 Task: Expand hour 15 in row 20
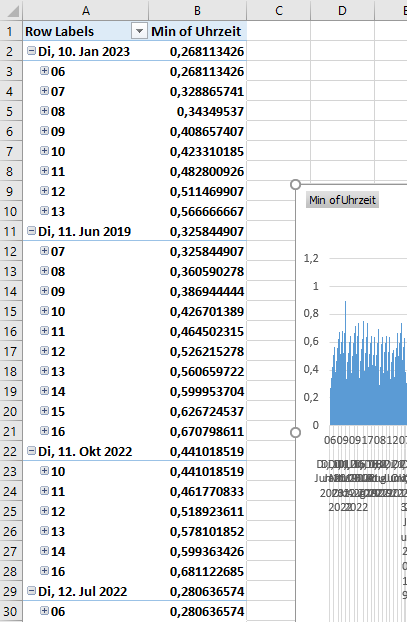pos(44,411)
